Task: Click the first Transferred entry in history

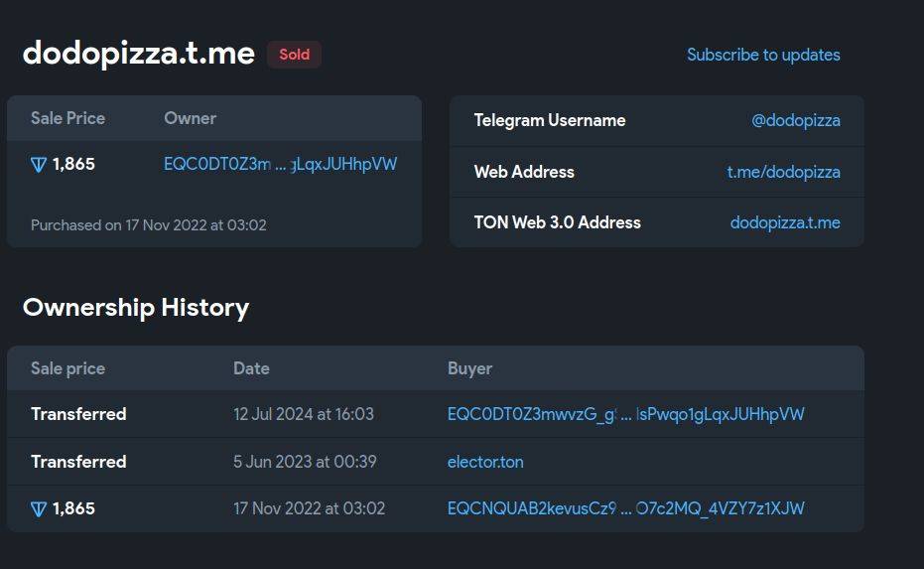Action: click(78, 414)
